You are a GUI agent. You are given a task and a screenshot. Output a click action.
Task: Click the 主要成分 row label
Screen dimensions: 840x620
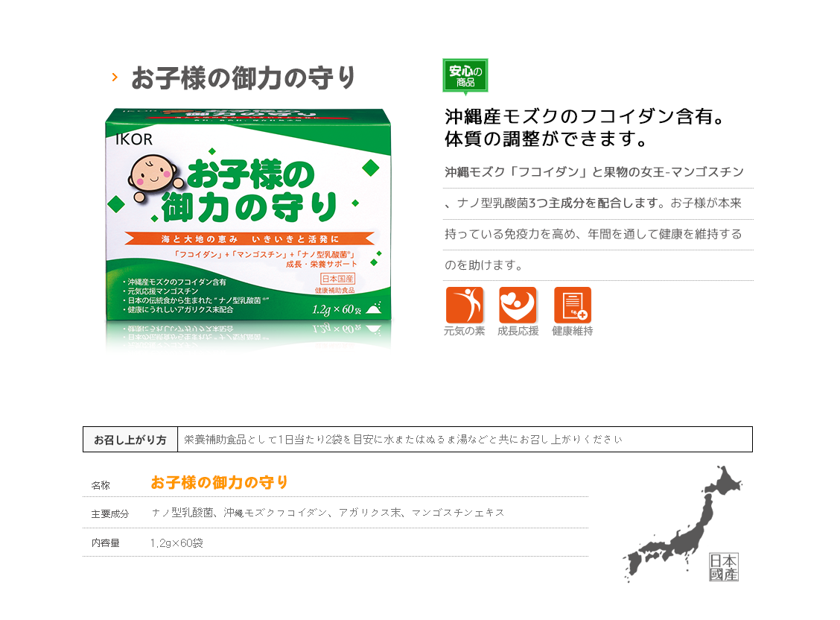point(109,514)
